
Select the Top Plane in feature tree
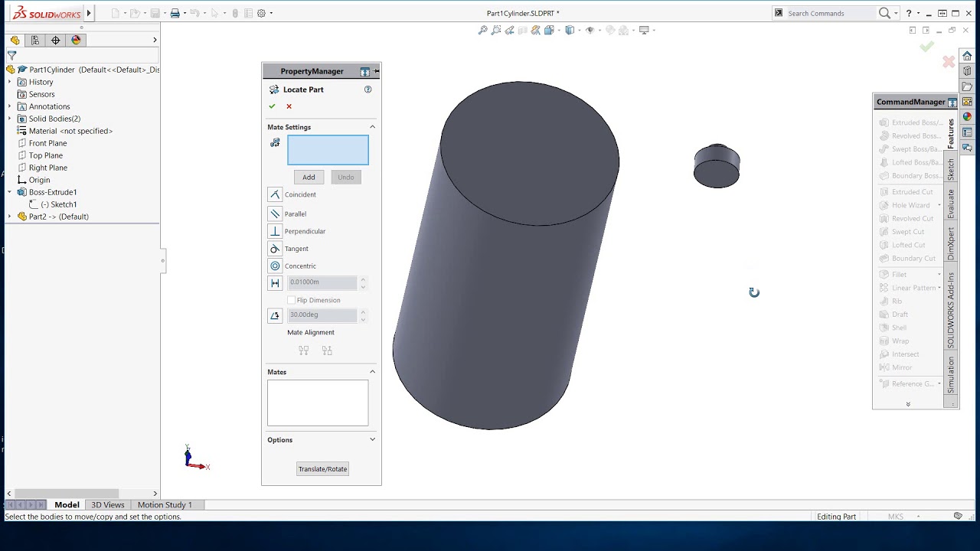click(46, 155)
